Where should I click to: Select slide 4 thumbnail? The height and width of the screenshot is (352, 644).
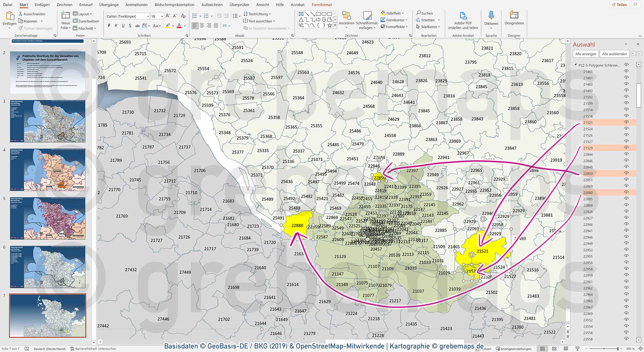point(48,170)
